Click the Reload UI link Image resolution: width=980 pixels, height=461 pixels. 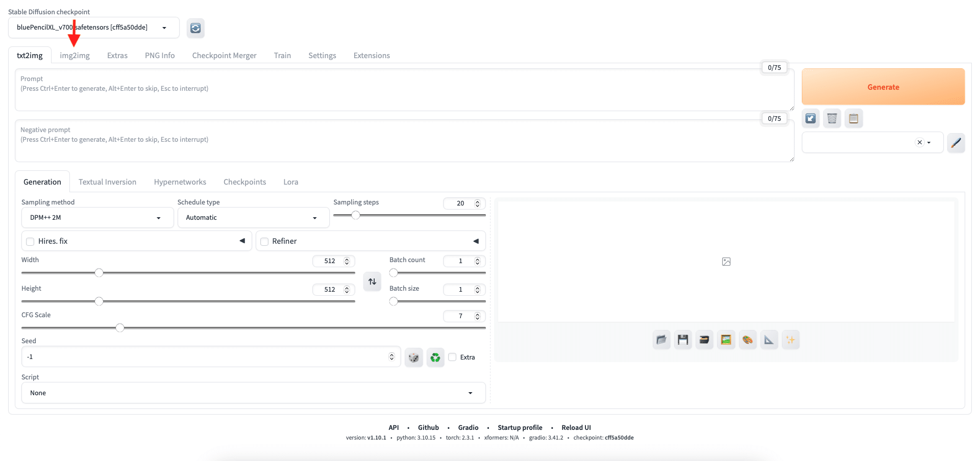(576, 428)
